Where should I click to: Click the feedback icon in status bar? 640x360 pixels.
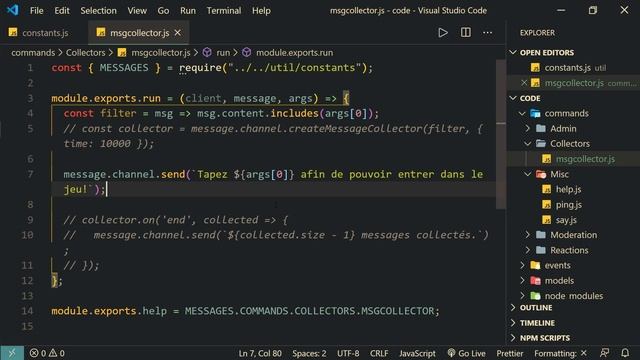point(604,353)
